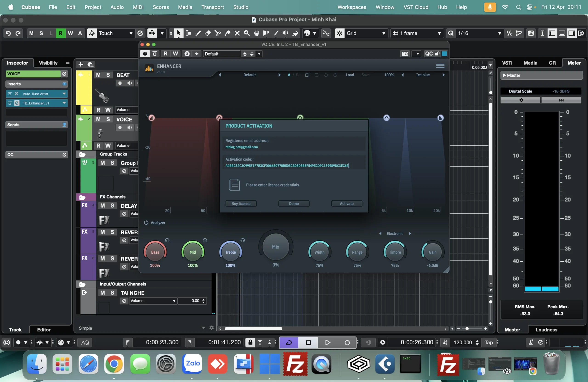Viewport: 588px width, 382px height.
Task: Open Zalo app in the dock
Action: point(192,364)
